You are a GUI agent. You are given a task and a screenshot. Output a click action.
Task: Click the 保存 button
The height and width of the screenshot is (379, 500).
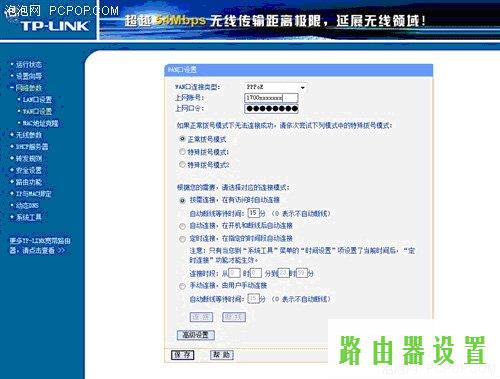pyautogui.click(x=182, y=355)
